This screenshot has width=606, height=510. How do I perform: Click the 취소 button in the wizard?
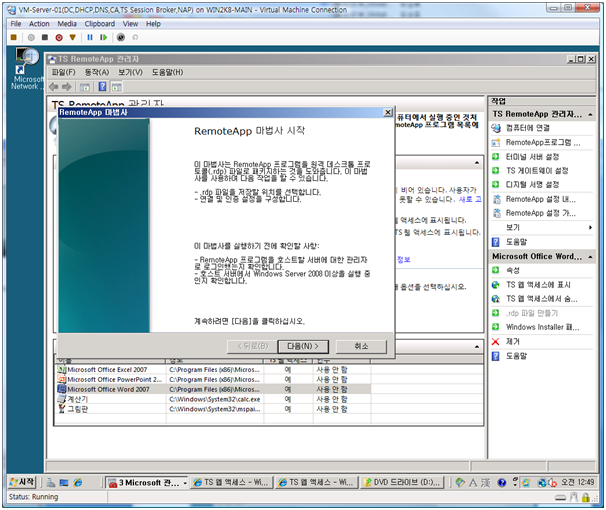(x=361, y=346)
